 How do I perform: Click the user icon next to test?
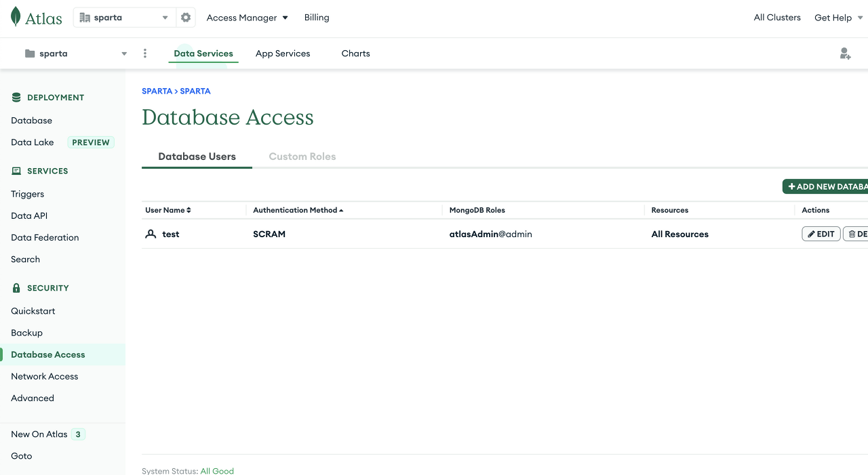pos(151,234)
